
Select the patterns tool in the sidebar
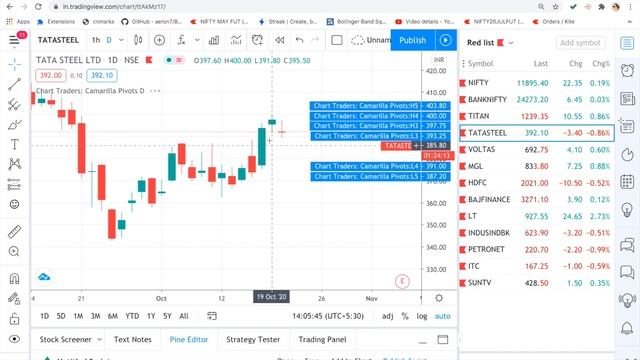click(14, 164)
